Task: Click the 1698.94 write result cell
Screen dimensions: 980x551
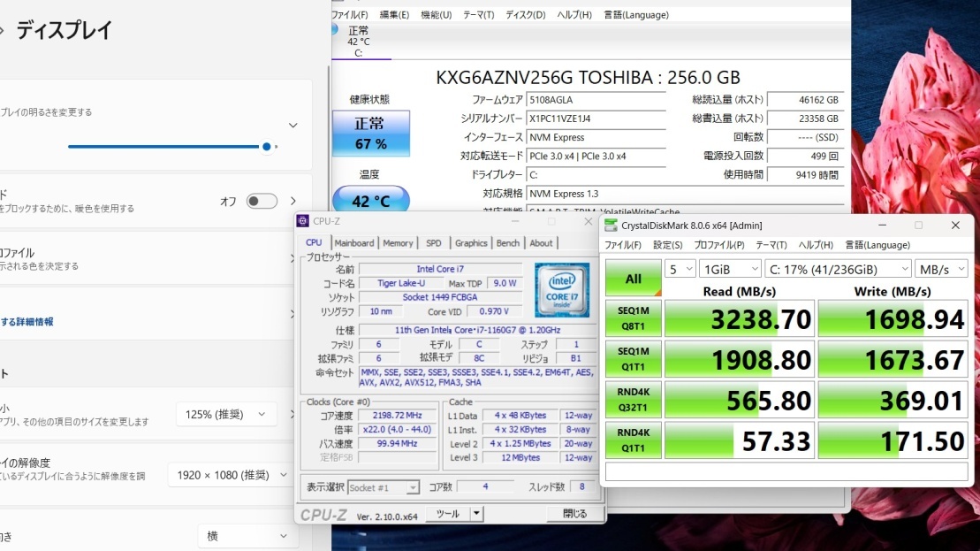Action: (x=893, y=319)
